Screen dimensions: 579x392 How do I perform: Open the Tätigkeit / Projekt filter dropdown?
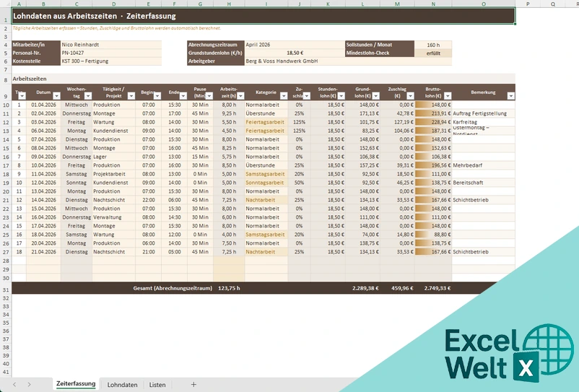pyautogui.click(x=131, y=96)
